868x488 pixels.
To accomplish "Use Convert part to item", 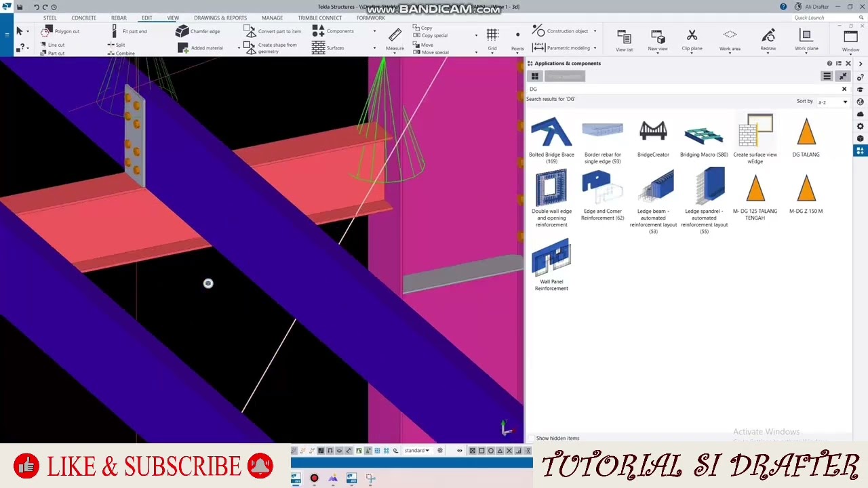I will (x=273, y=31).
